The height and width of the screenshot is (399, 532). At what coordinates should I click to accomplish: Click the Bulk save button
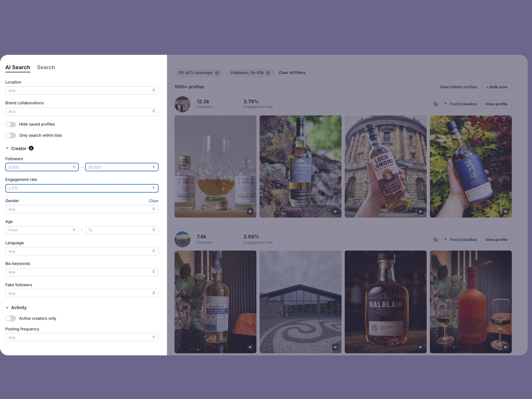coord(497,87)
